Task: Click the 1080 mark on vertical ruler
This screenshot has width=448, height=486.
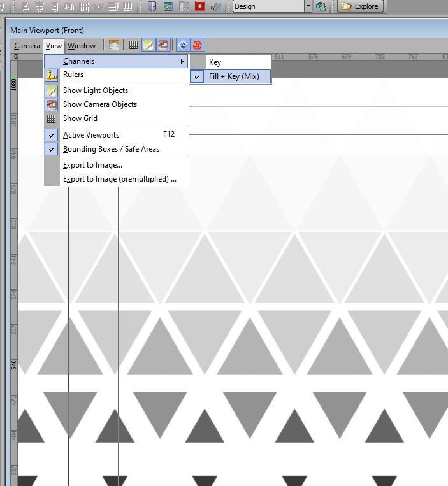Action: (13, 84)
